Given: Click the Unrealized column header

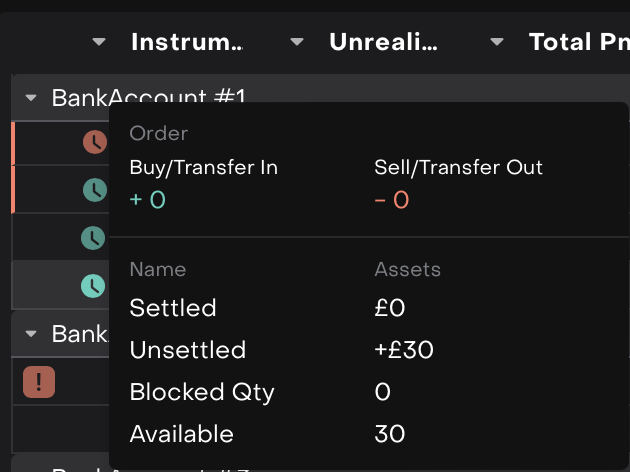Looking at the screenshot, I should click(383, 42).
